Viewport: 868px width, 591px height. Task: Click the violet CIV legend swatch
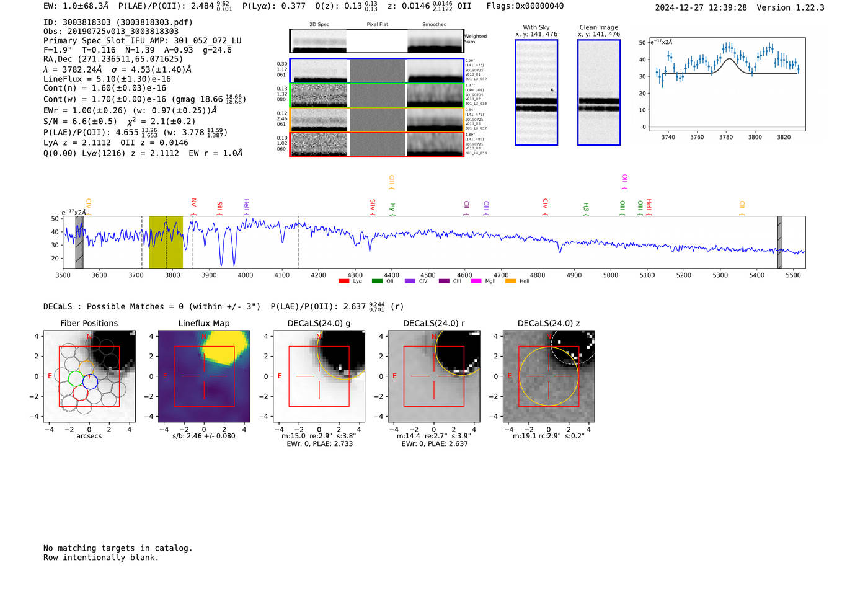click(x=410, y=282)
